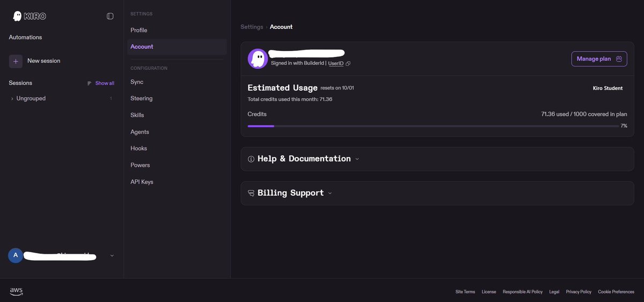Click the "Sessions" sidebar heading

[x=20, y=83]
